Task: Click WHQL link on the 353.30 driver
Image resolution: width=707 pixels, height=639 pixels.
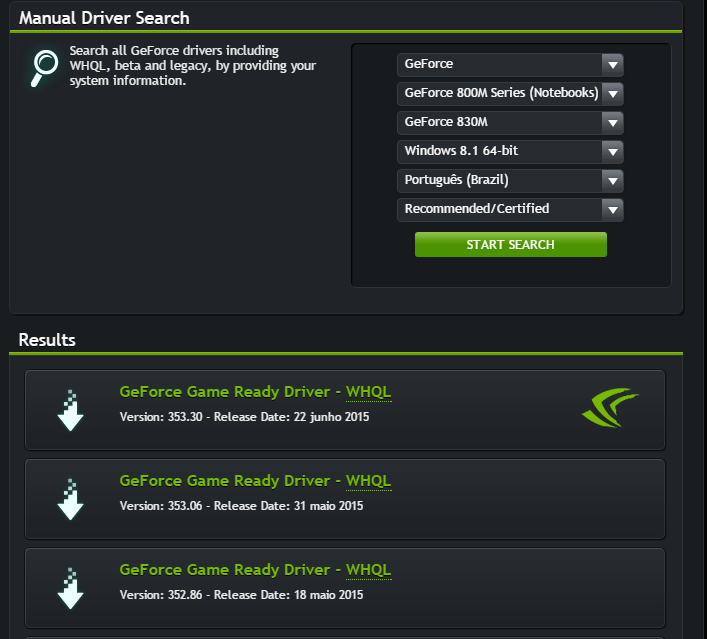Action: 368,392
